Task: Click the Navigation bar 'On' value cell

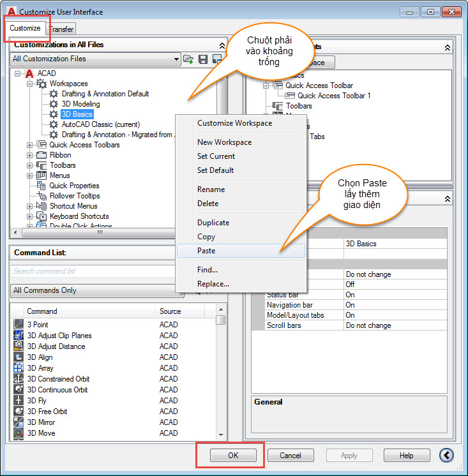Action: point(395,305)
